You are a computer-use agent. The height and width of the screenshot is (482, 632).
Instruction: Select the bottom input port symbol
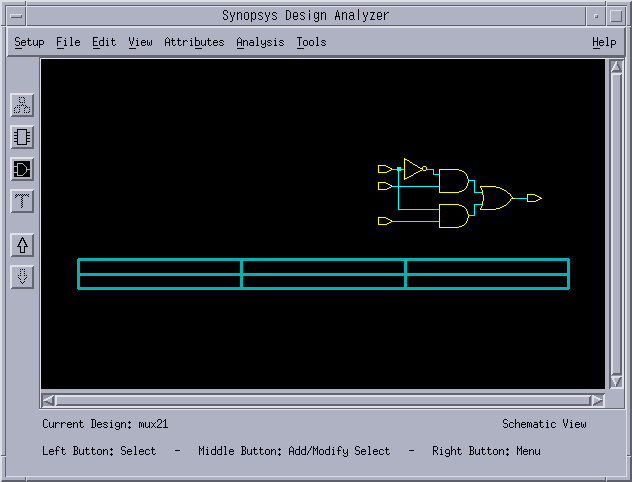tap(385, 221)
